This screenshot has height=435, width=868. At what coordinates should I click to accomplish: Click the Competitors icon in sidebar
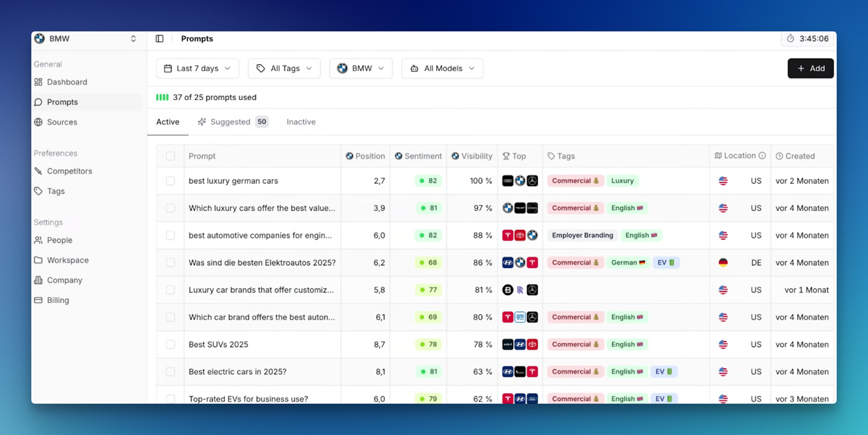tap(38, 171)
